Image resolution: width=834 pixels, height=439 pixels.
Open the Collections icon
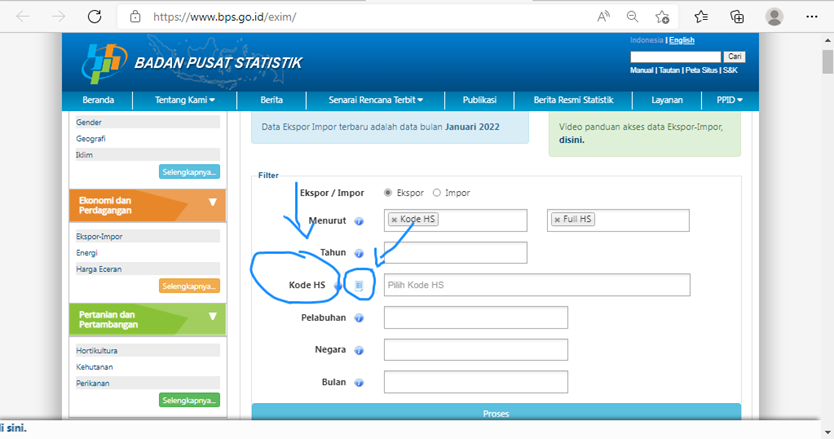[737, 16]
